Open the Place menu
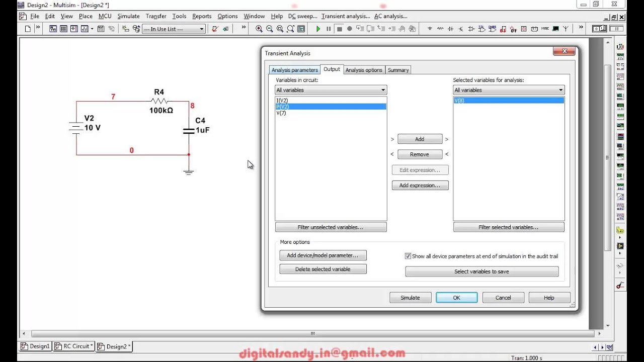644x362 pixels. pyautogui.click(x=86, y=16)
